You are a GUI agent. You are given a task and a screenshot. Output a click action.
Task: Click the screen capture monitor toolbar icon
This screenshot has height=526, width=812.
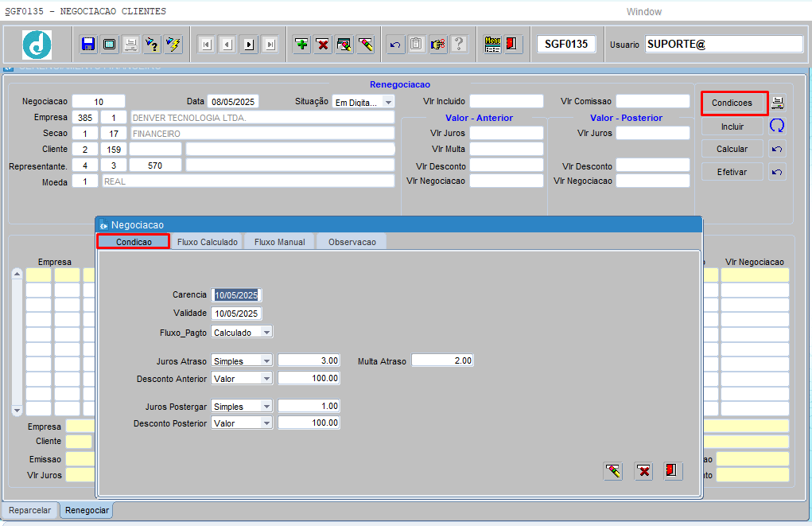[x=109, y=44]
